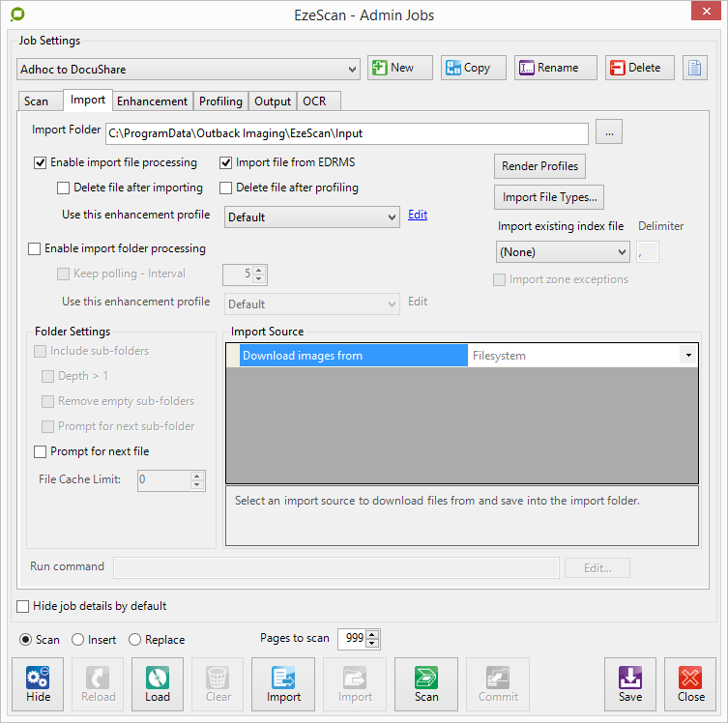Rename the current job
This screenshot has height=723, width=728.
point(547,68)
